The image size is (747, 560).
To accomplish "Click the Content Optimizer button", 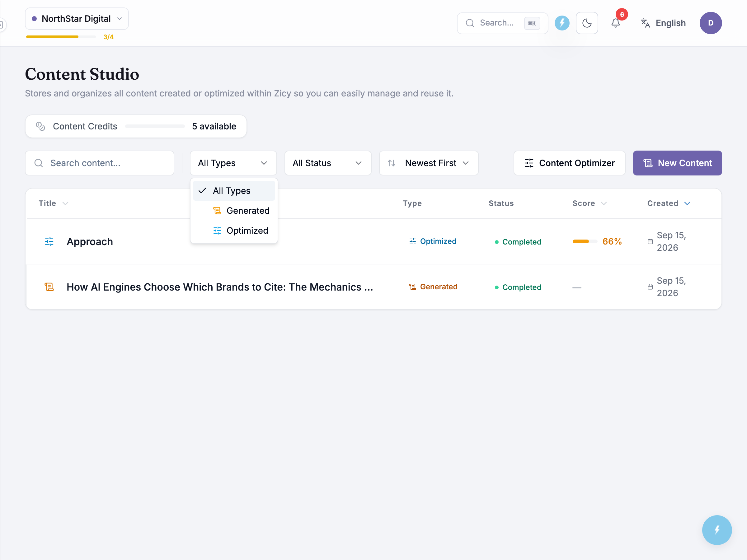I will 569,163.
